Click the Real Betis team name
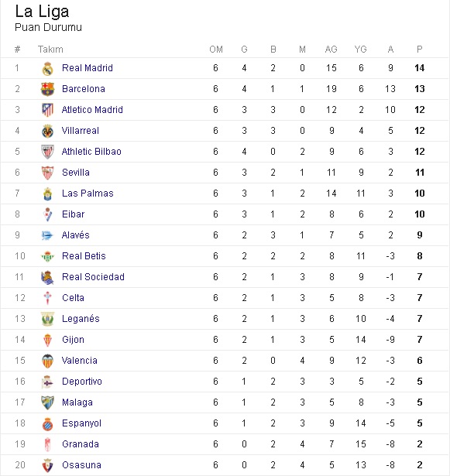This screenshot has width=450, height=476. pos(84,256)
